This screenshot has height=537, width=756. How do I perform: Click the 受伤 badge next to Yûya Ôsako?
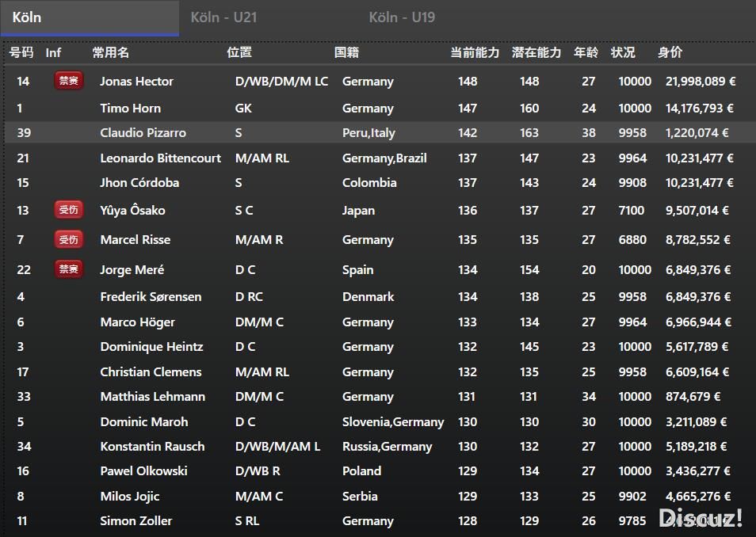[x=68, y=210]
